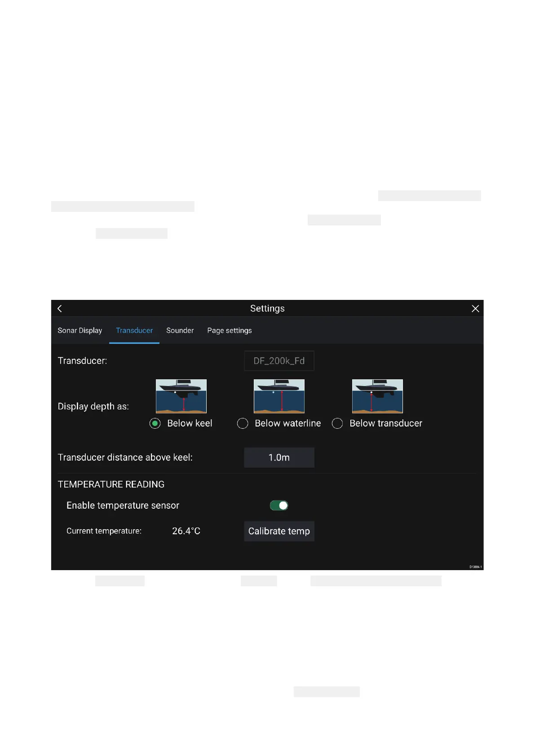Switch to the Transducer tab
This screenshot has width=535, height=756.
[134, 330]
